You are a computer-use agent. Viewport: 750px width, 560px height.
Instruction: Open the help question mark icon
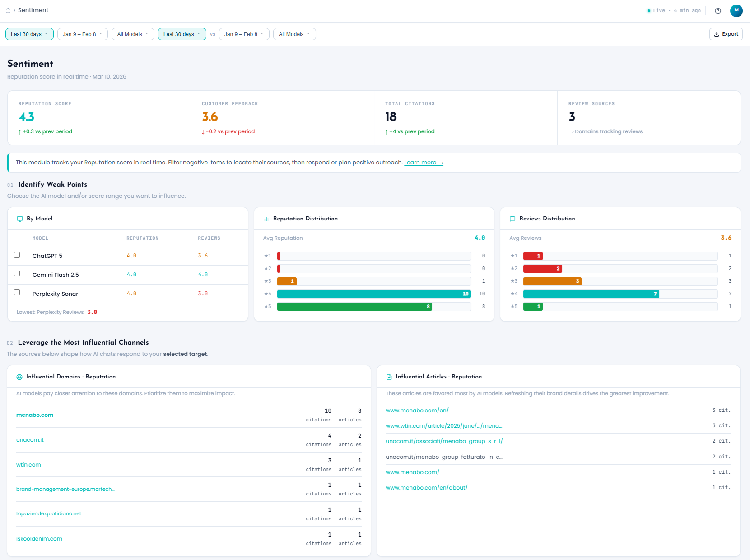718,11
